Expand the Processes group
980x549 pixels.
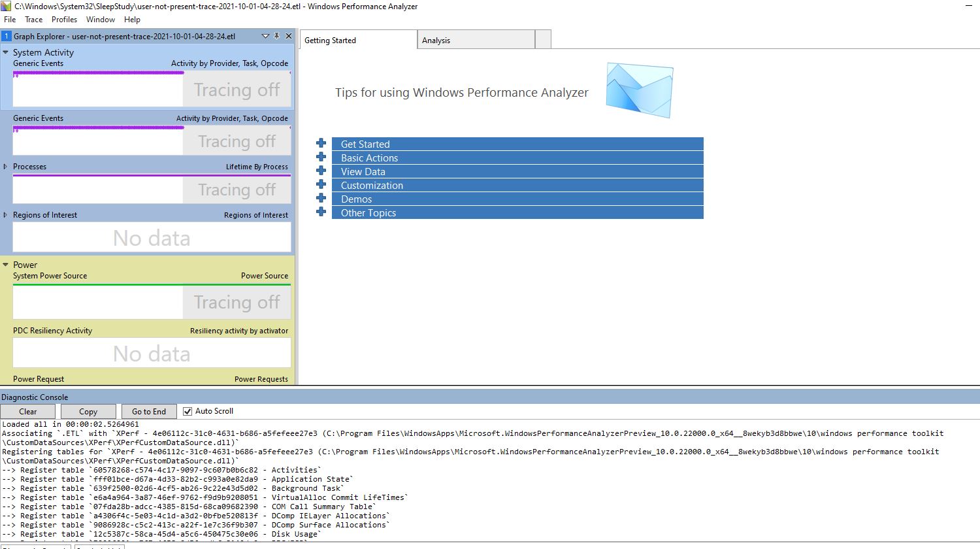click(5, 167)
